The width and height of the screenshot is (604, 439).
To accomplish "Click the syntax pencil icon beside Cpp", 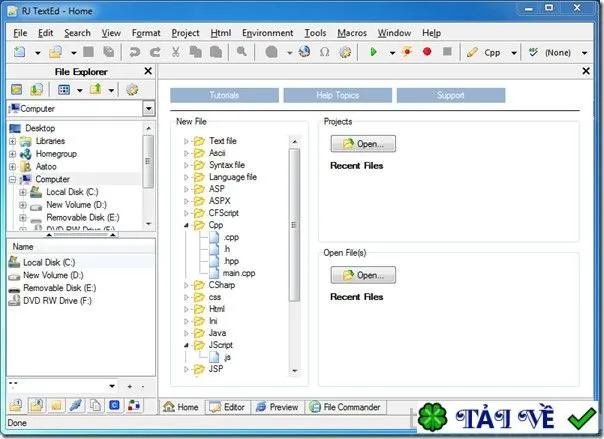I will point(472,52).
